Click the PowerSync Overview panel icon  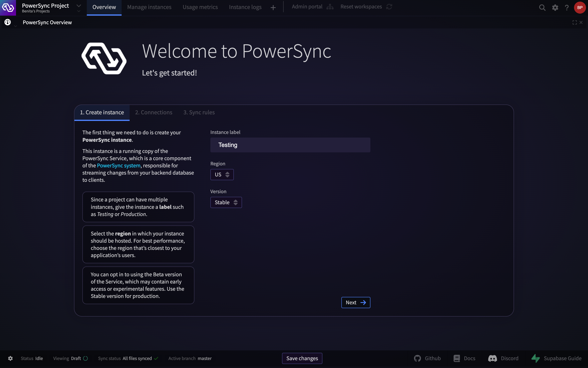8,22
